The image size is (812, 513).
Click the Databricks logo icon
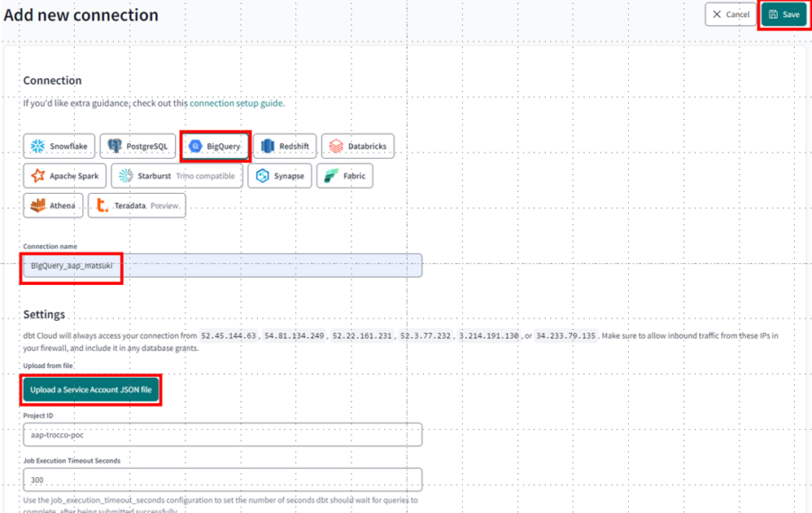tap(337, 146)
